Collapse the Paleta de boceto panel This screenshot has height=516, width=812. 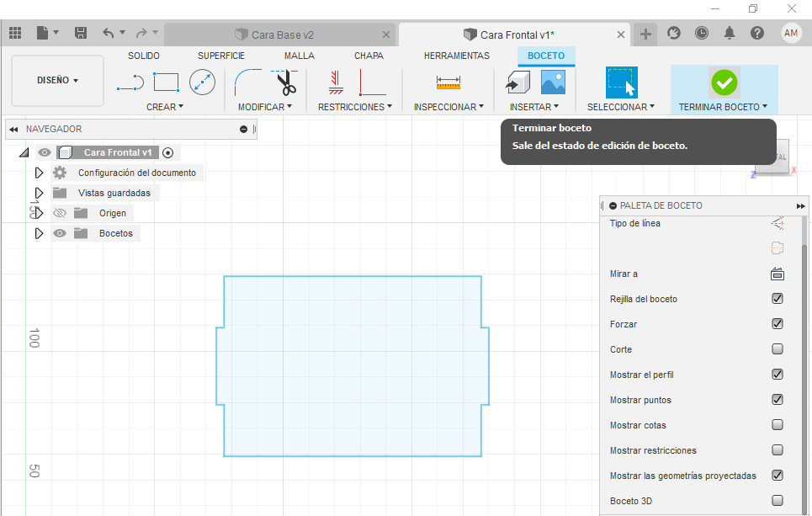pyautogui.click(x=800, y=205)
